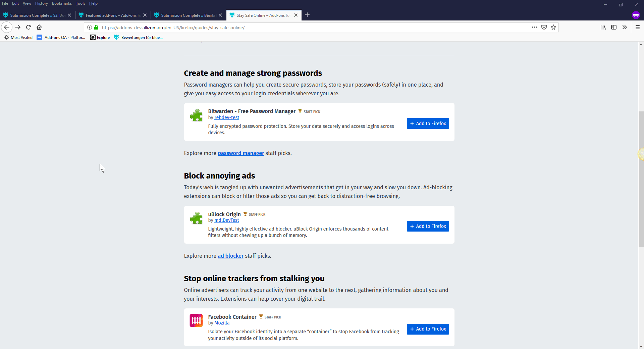Image resolution: width=644 pixels, height=349 pixels.
Task: Open the Library panel
Action: click(x=603, y=27)
